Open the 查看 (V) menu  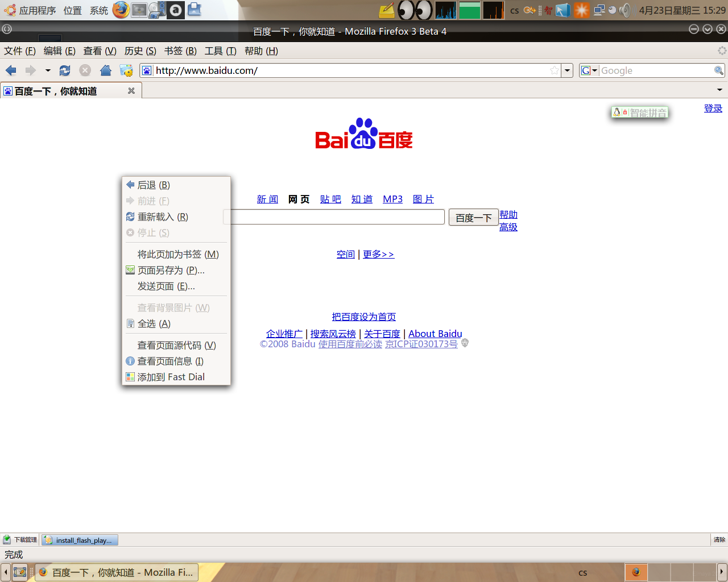pos(100,51)
